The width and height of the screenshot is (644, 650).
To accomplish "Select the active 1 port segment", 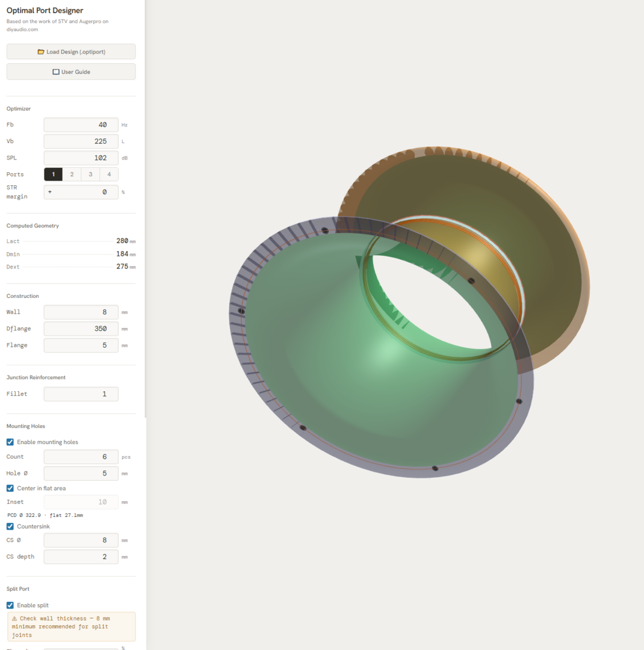I will (53, 174).
